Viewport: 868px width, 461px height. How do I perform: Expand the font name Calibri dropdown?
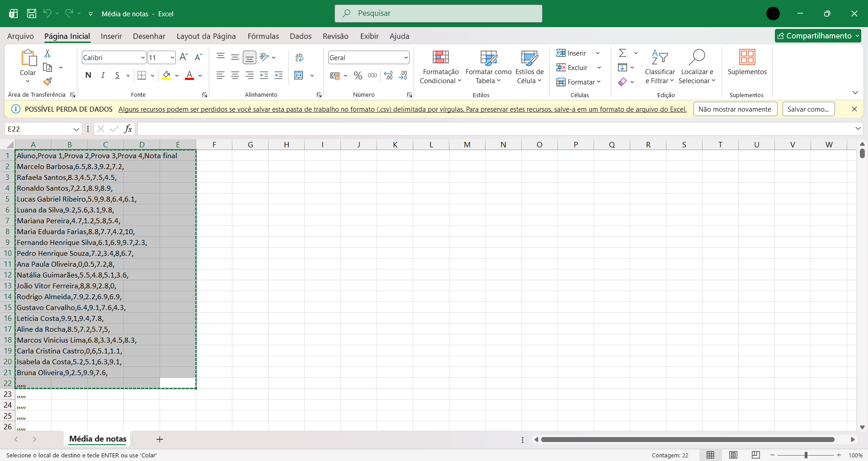pos(143,57)
